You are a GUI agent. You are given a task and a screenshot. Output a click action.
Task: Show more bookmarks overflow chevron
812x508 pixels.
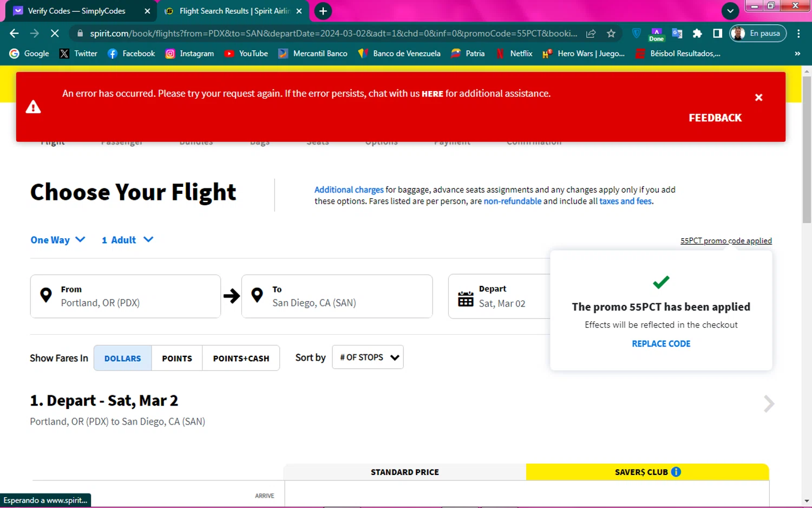(797, 54)
